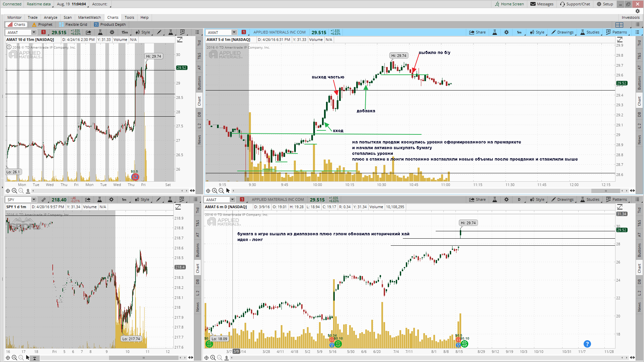
Task: Click the zoom-in magnifier under the AMAT 15m chart
Action: (14, 191)
